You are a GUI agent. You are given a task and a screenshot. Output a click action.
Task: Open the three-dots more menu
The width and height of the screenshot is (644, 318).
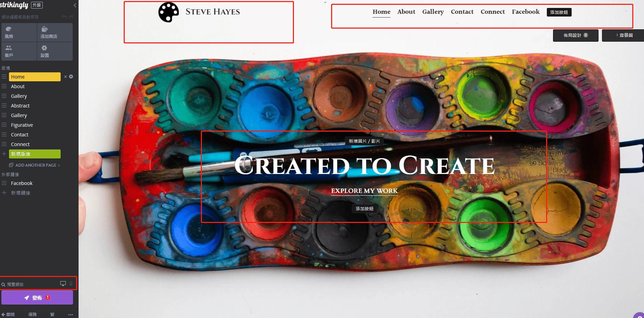point(71,314)
